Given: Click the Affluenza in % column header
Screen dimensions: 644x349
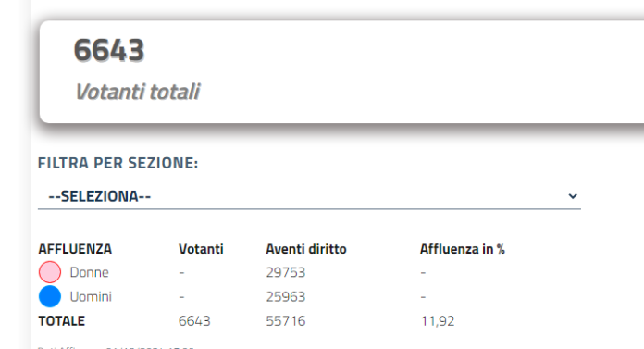Looking at the screenshot, I should tap(462, 249).
